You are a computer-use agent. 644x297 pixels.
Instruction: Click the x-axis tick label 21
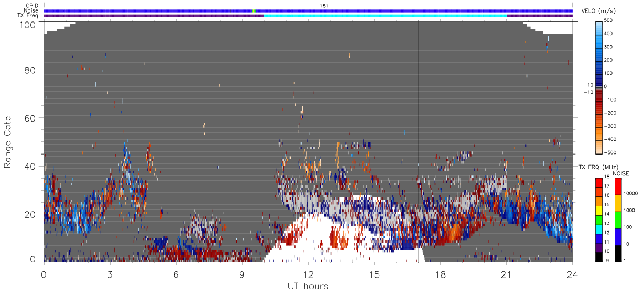click(506, 274)
